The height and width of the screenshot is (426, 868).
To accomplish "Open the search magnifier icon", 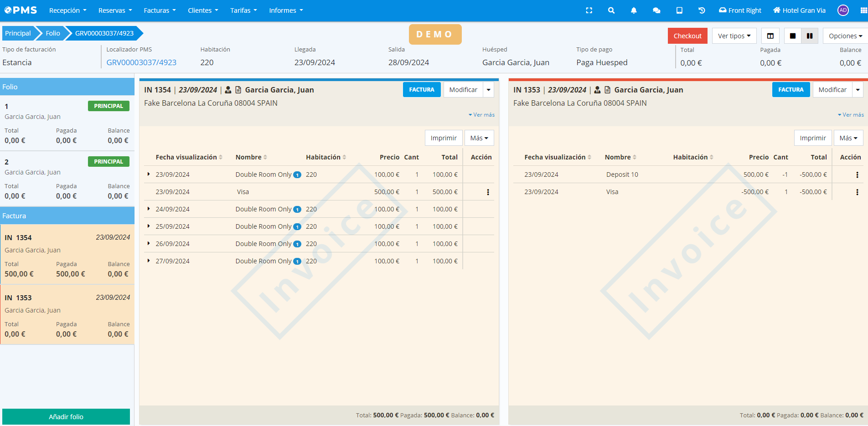I will tap(611, 10).
